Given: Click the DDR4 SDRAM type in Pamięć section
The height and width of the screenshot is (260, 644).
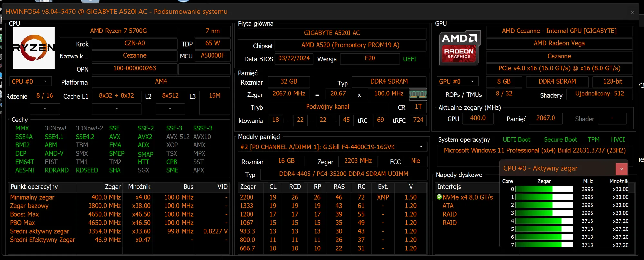Looking at the screenshot, I should pos(389,82).
